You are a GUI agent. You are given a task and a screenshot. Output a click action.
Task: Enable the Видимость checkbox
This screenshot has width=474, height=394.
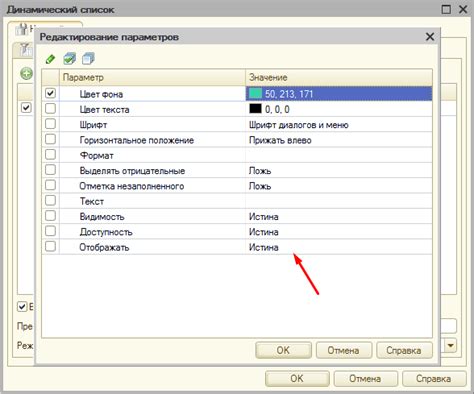coord(50,216)
